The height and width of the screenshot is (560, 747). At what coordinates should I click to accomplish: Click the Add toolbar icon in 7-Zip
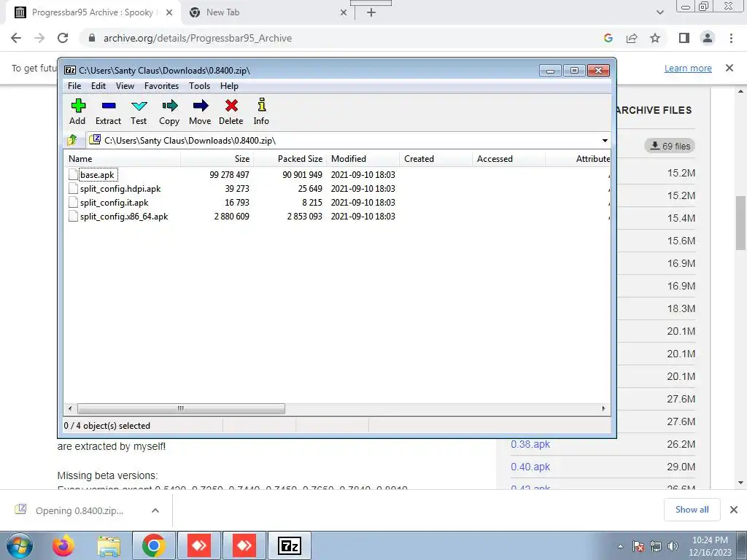[77, 112]
